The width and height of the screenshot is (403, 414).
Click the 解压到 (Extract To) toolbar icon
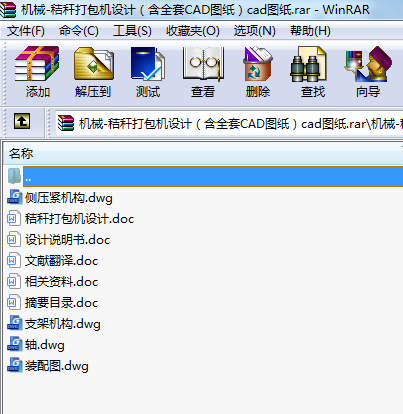pyautogui.click(x=93, y=72)
